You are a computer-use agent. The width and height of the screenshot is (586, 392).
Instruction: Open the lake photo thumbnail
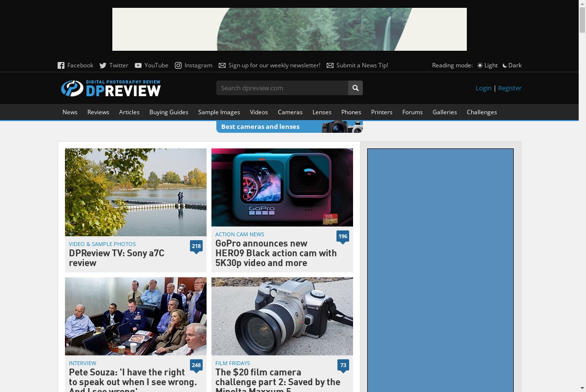click(x=136, y=192)
